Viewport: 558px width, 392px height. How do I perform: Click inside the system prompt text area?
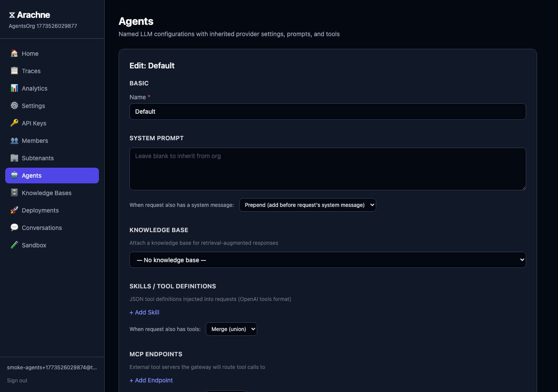coord(327,169)
